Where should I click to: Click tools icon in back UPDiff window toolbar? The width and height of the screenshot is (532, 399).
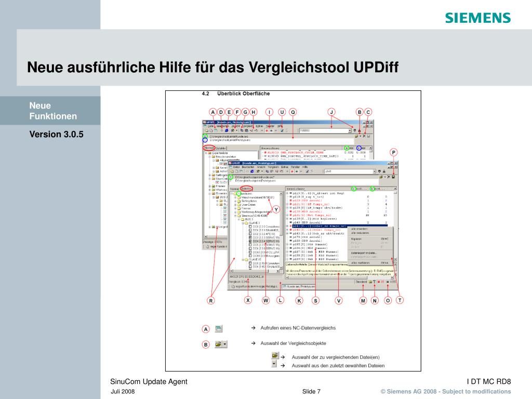(x=232, y=130)
